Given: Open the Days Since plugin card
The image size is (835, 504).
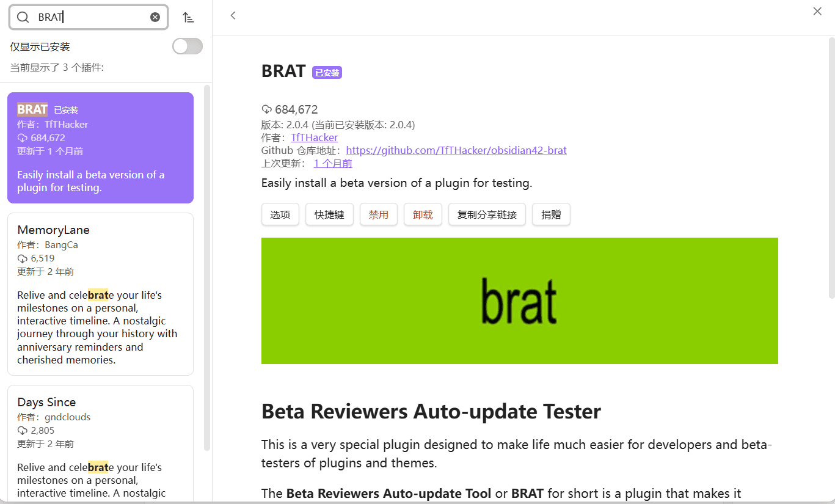Looking at the screenshot, I should 100,443.
